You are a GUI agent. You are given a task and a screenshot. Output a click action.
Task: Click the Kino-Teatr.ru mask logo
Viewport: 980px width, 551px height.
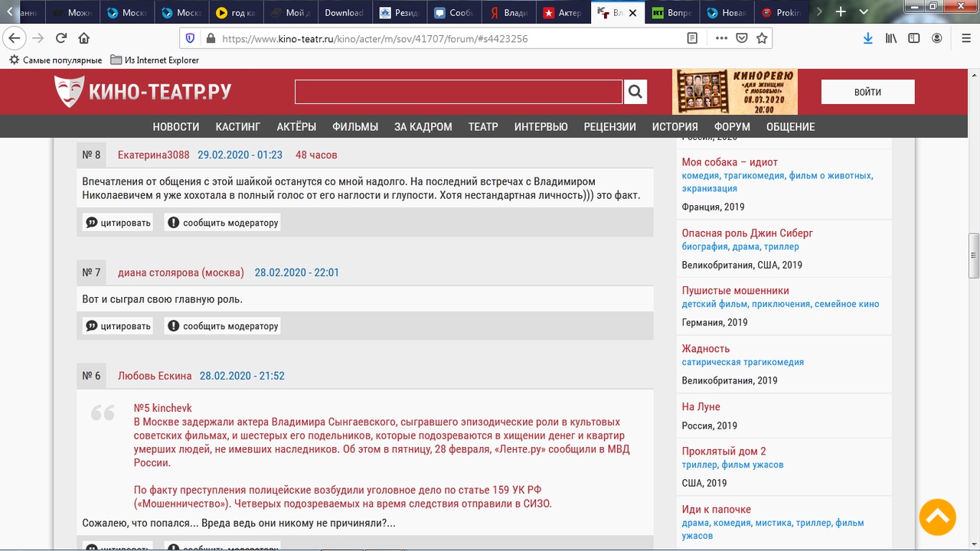point(142,92)
